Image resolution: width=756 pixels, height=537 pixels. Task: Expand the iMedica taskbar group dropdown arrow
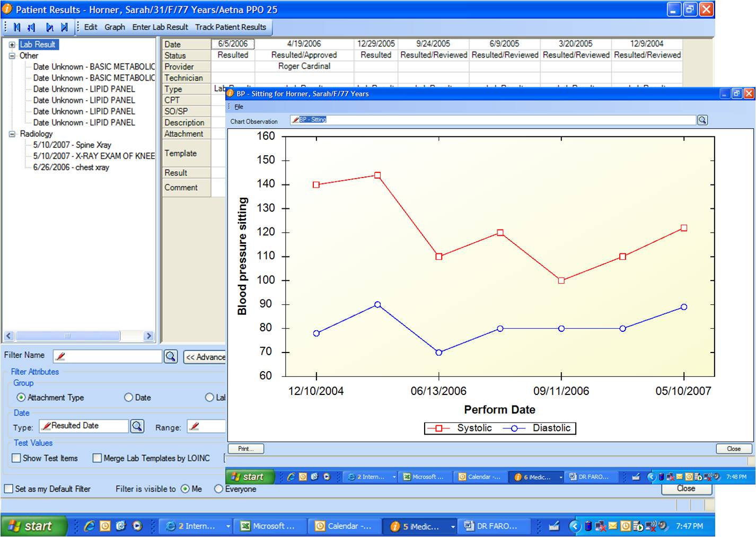coord(453,526)
